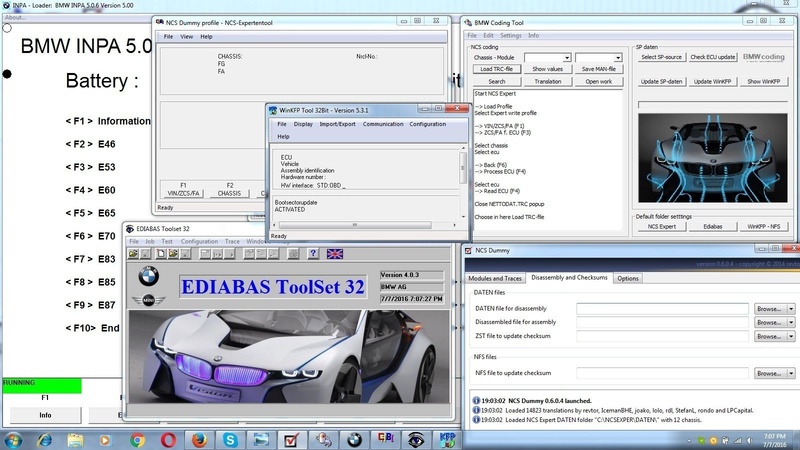This screenshot has width=800, height=450.
Task: Switch to Skype in the taskbar
Action: click(230, 440)
